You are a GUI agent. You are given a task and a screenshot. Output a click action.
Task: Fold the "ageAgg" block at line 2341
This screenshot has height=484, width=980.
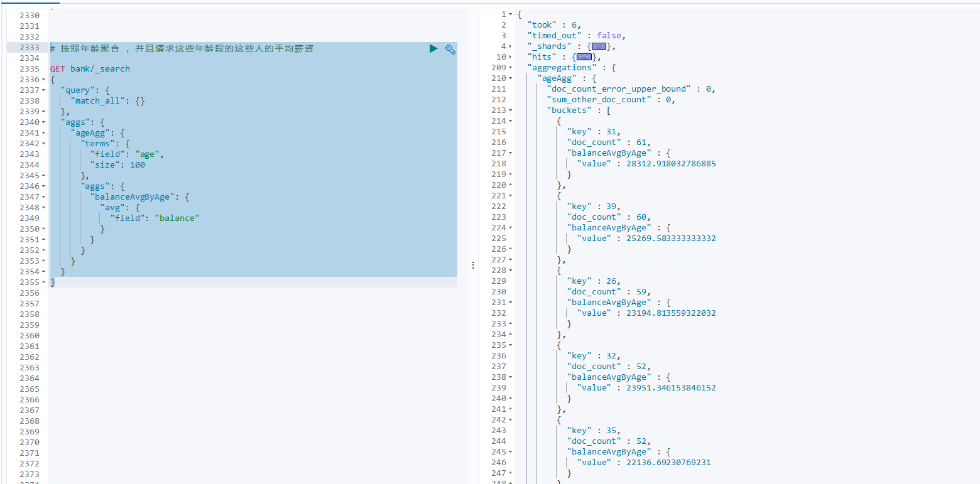tap(43, 133)
